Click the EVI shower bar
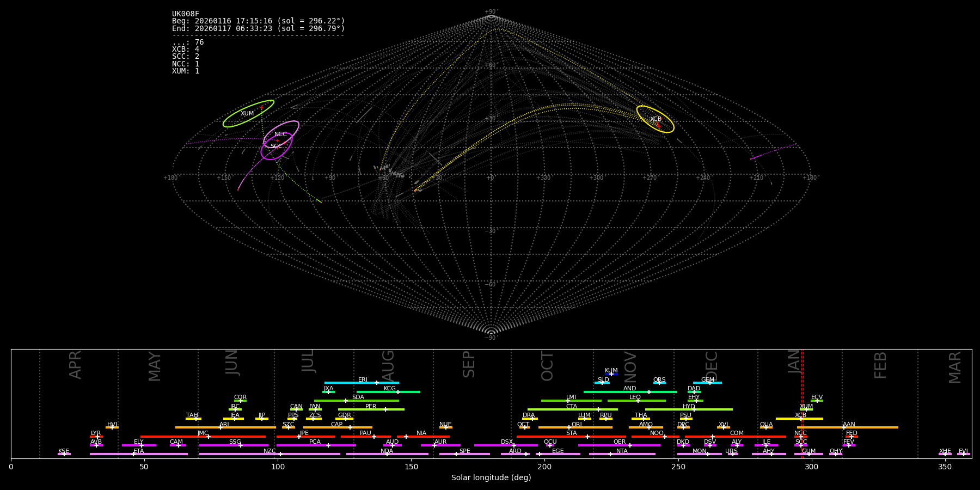980x490 pixels. click(x=964, y=454)
